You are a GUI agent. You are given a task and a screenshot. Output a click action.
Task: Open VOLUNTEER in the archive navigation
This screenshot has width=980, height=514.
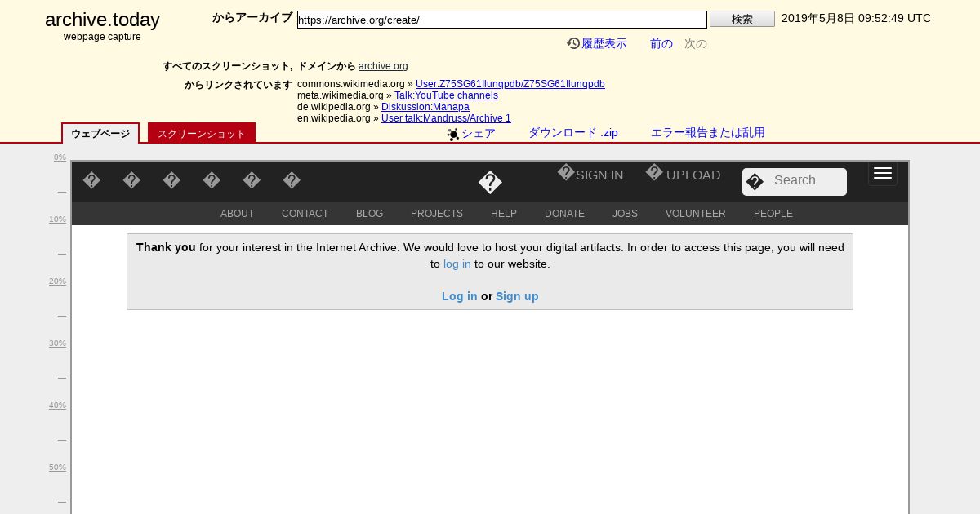tap(696, 214)
